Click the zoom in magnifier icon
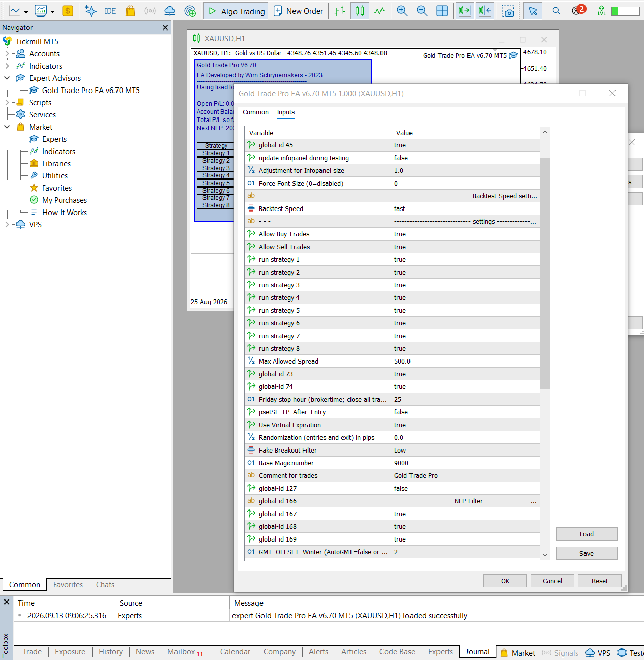This screenshot has width=644, height=660. pyautogui.click(x=402, y=11)
